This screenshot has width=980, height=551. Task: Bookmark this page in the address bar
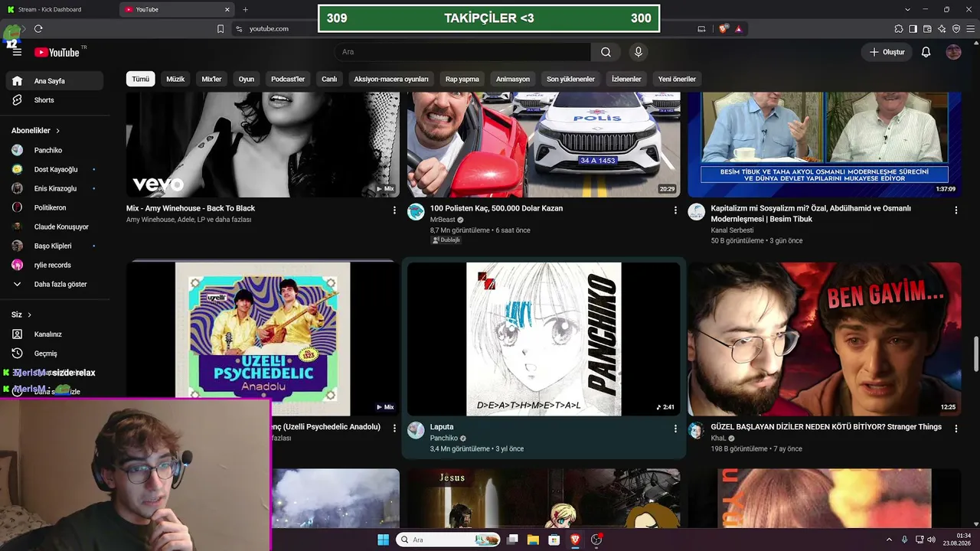click(x=220, y=28)
